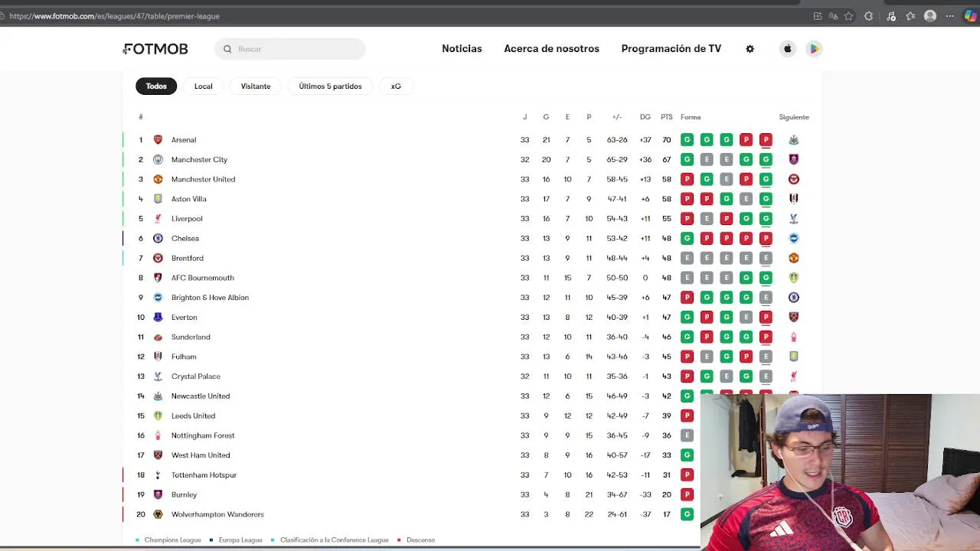
Task: Open the Copilot sidebar icon
Action: [971, 16]
